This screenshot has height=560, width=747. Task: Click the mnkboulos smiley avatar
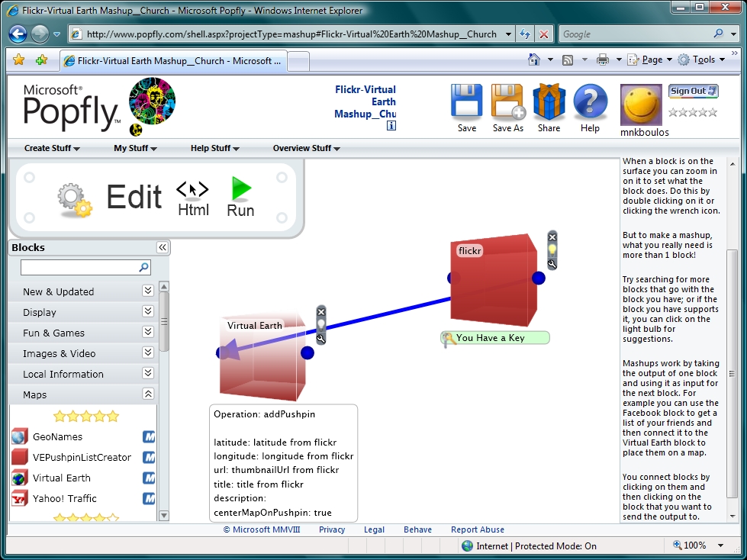click(x=641, y=105)
